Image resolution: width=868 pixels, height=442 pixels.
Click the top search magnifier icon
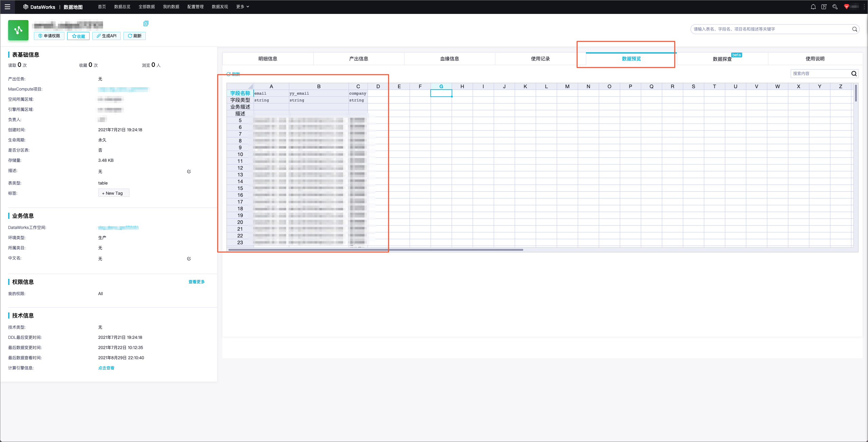click(854, 29)
